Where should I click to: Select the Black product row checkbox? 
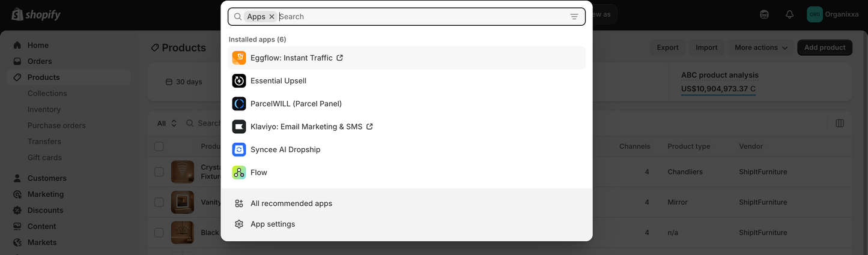pyautogui.click(x=159, y=232)
